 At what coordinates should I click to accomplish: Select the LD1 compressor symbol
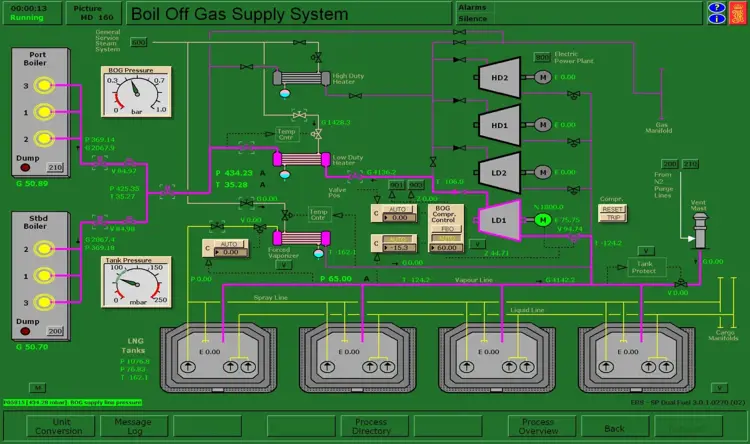[x=500, y=219]
